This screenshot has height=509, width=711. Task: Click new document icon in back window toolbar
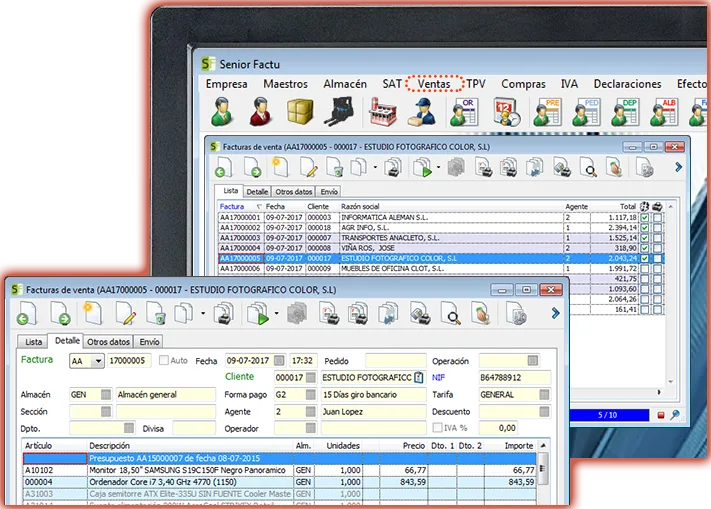click(x=279, y=167)
